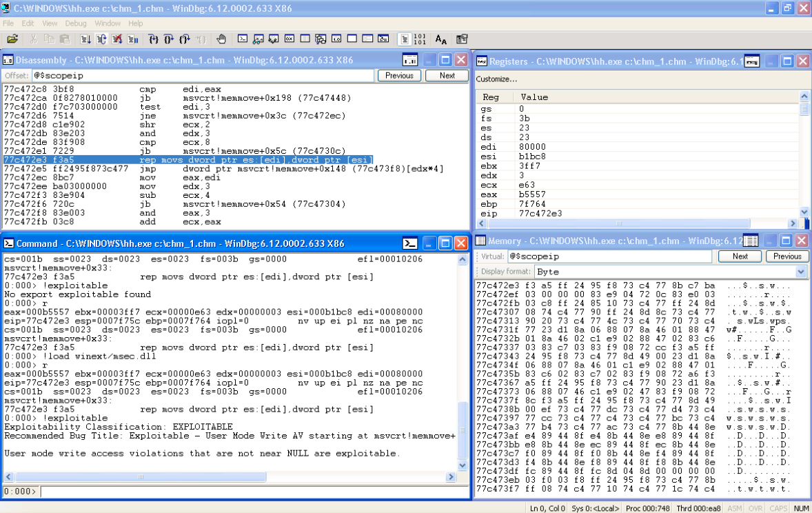Click Next in the Disassembly window
This screenshot has width=812, height=513.
(x=447, y=76)
